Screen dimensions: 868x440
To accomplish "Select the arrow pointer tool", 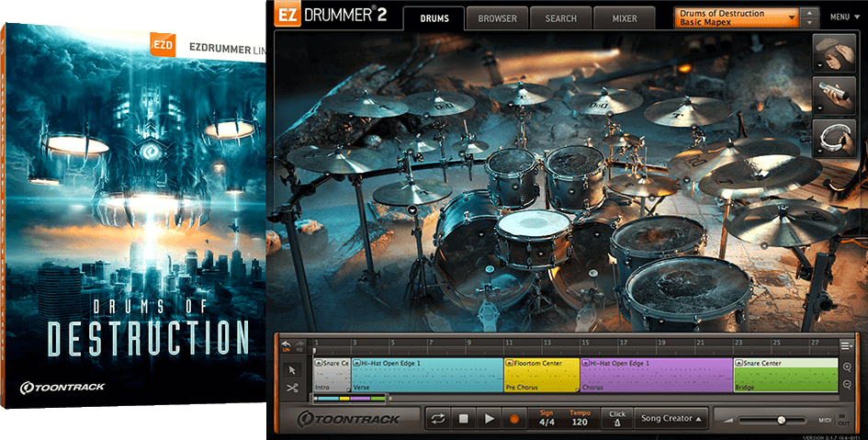I will coord(293,369).
